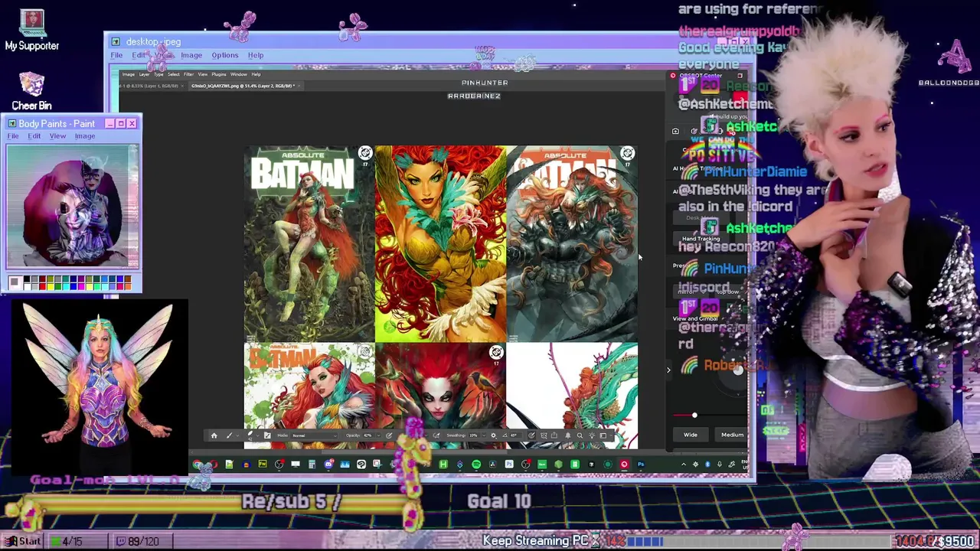The width and height of the screenshot is (980, 551).
Task: Toggle pressure for opacity icon
Action: click(389, 435)
